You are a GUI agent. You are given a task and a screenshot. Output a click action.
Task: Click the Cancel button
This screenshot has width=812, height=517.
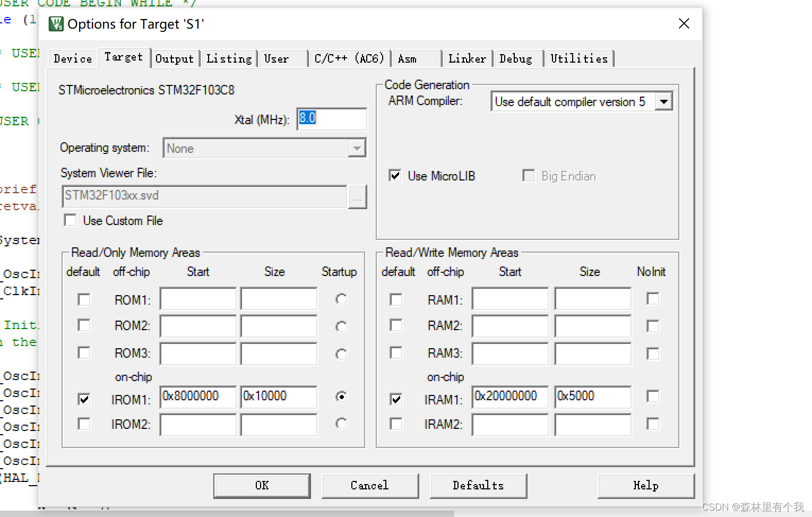370,486
